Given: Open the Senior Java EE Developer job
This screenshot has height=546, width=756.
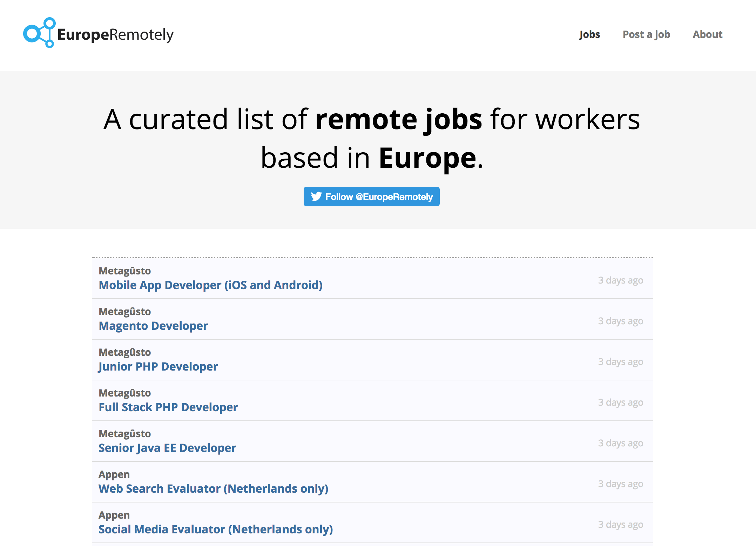Looking at the screenshot, I should click(167, 448).
